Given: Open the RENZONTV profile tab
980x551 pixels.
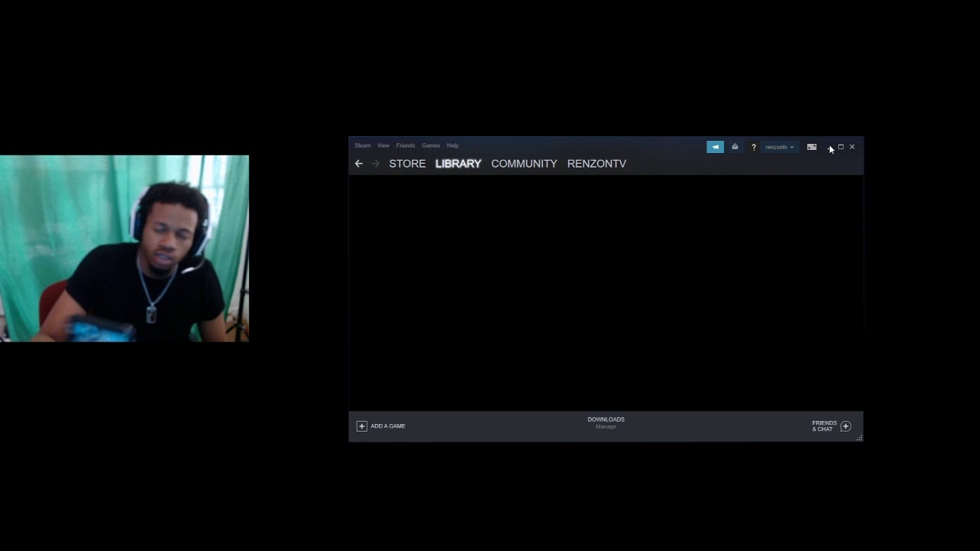Looking at the screenshot, I should coord(596,164).
